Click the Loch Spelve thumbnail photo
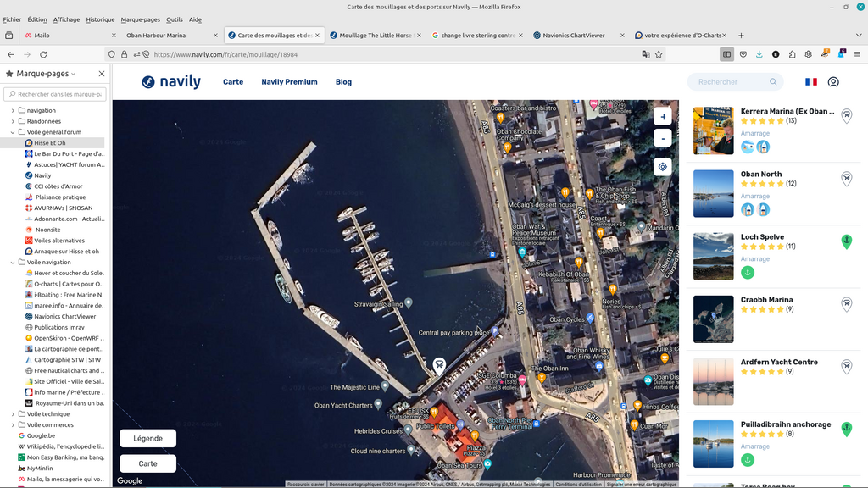 point(713,256)
